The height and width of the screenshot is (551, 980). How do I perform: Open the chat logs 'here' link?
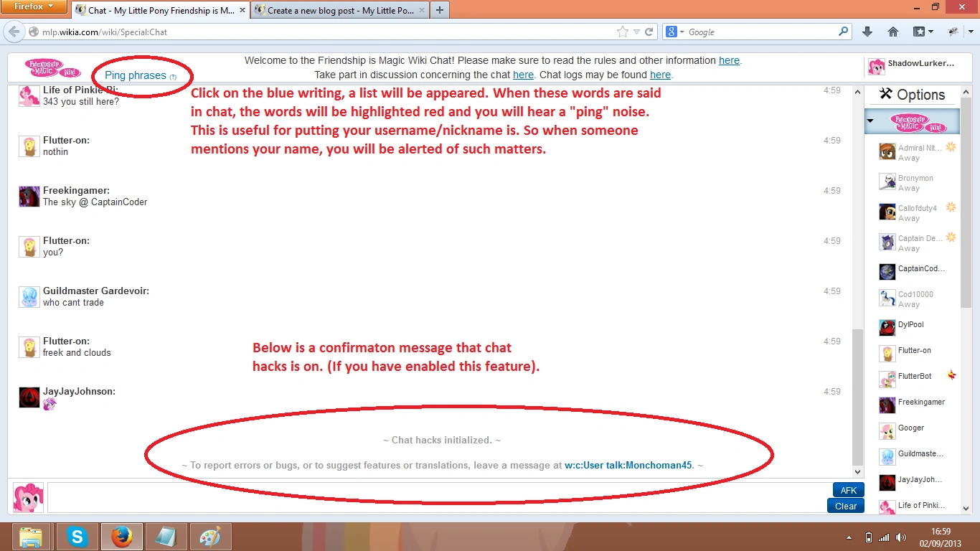(660, 75)
